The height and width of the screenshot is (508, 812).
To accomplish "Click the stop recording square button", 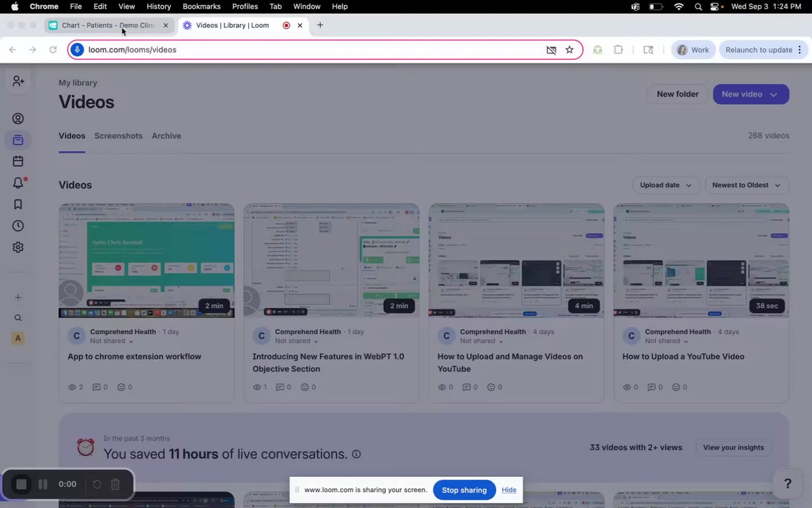I will click(x=21, y=485).
